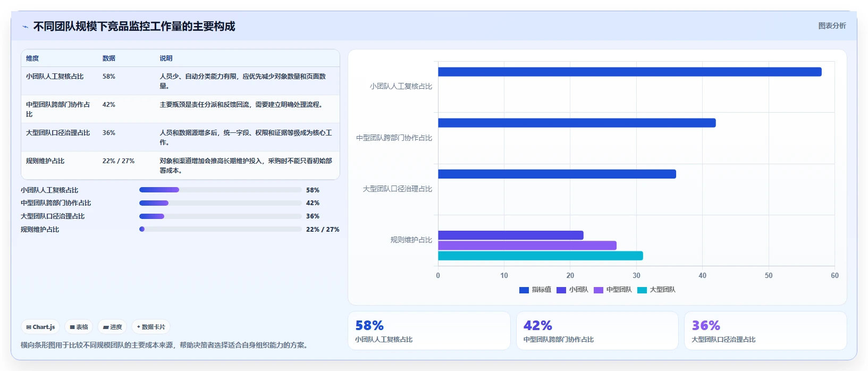Image resolution: width=868 pixels, height=371 pixels.
Task: Click the chart y-axis label 小团队人工复核占比
Action: pos(401,86)
